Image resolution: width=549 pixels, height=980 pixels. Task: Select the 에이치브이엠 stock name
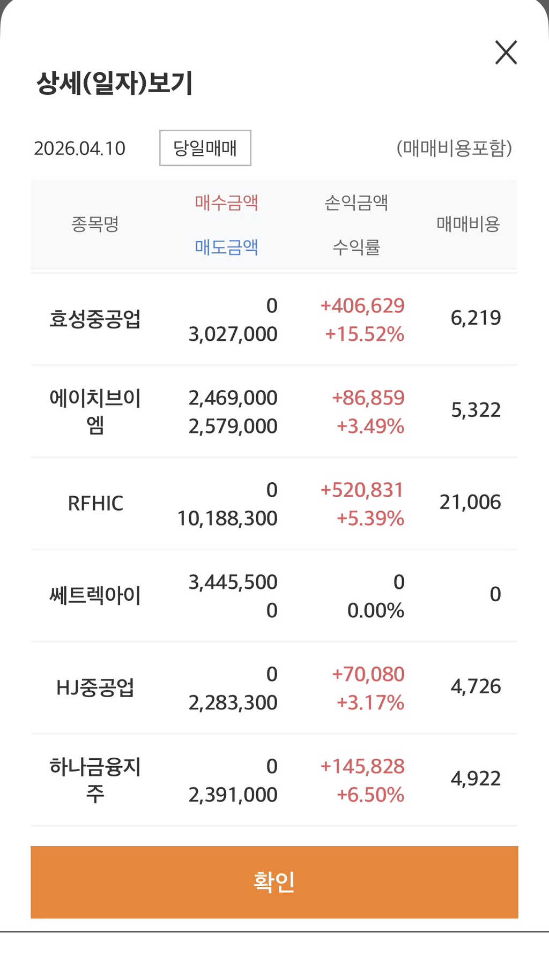[95, 411]
